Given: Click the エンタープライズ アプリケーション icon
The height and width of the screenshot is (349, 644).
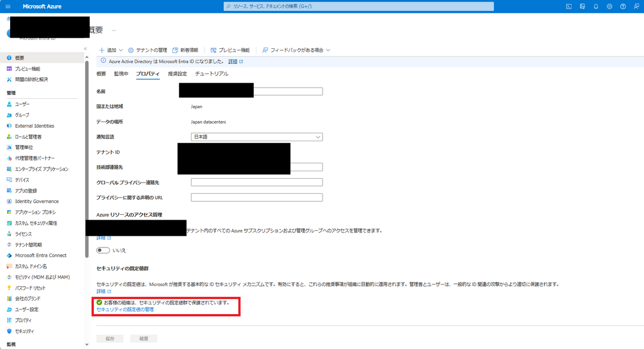Looking at the screenshot, I should click(x=9, y=169).
